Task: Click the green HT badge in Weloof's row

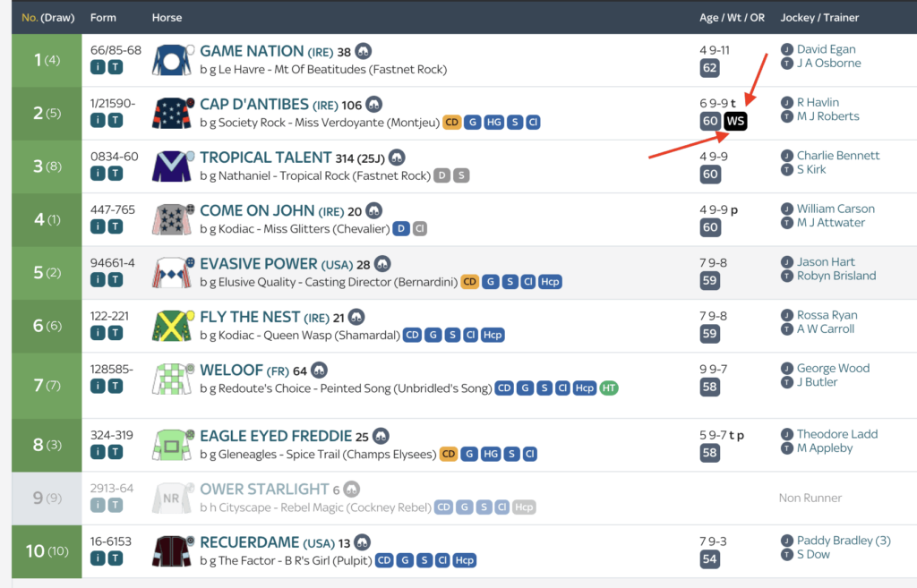Action: (609, 388)
